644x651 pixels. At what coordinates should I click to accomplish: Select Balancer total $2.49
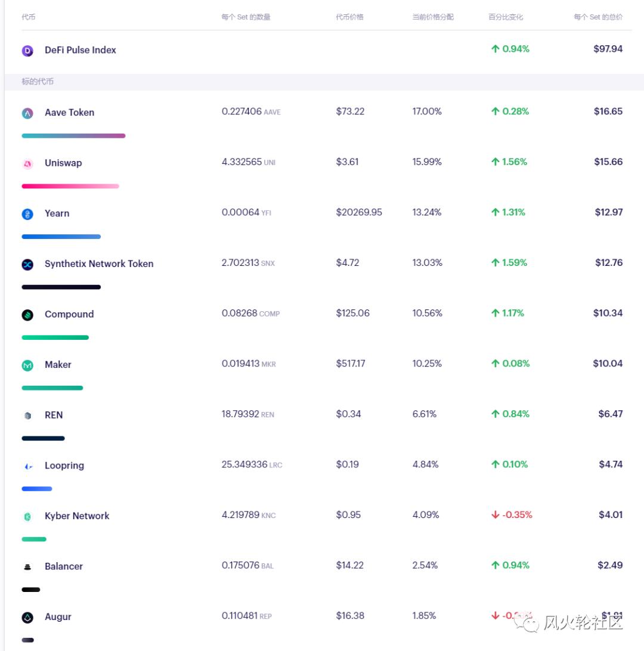(610, 566)
